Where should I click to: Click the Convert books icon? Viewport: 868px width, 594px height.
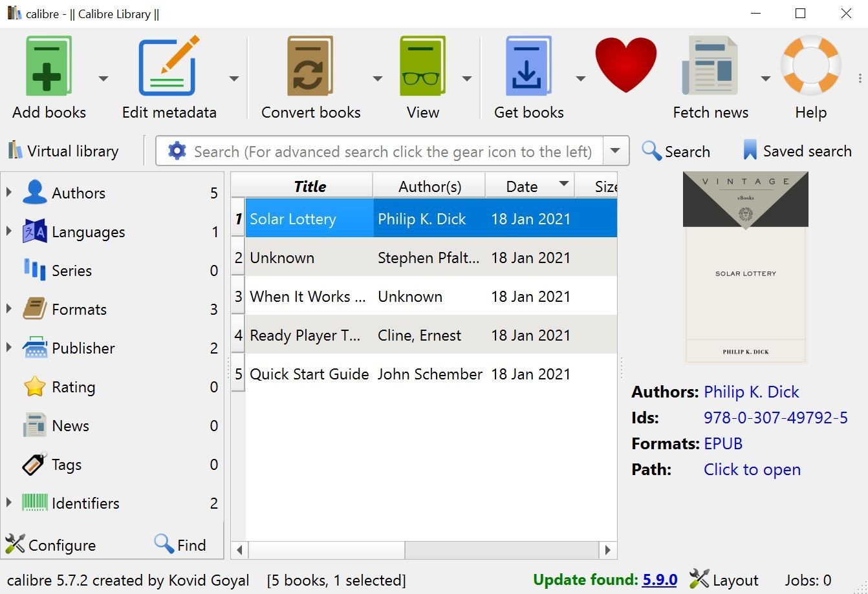310,66
